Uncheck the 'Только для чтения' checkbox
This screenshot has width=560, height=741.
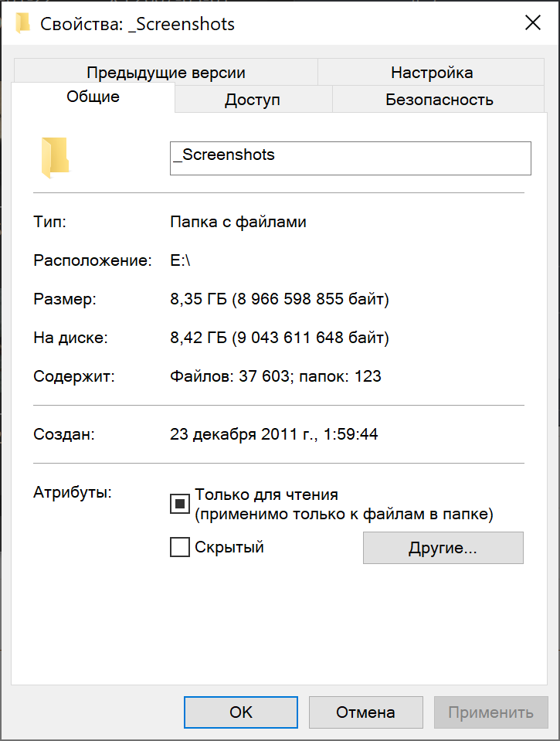pyautogui.click(x=179, y=503)
